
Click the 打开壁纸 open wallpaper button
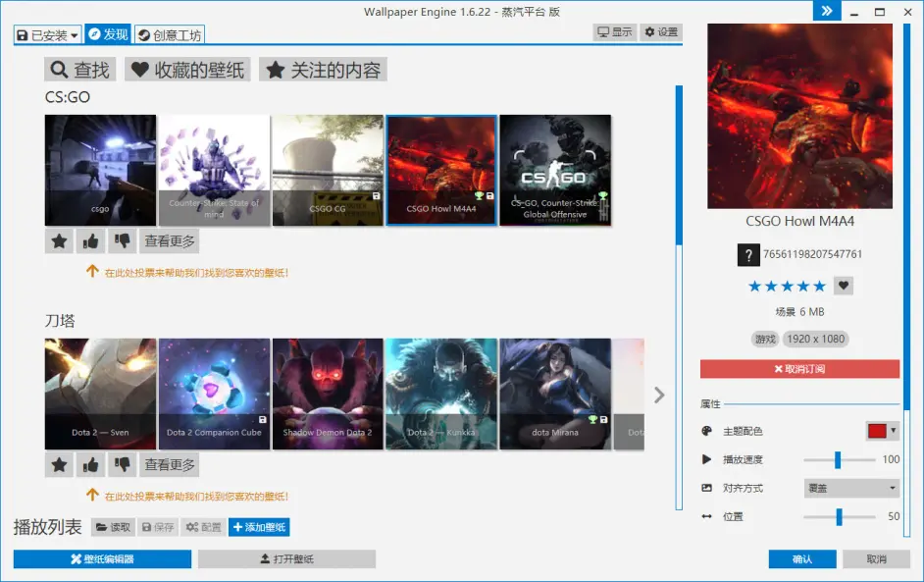(x=287, y=559)
